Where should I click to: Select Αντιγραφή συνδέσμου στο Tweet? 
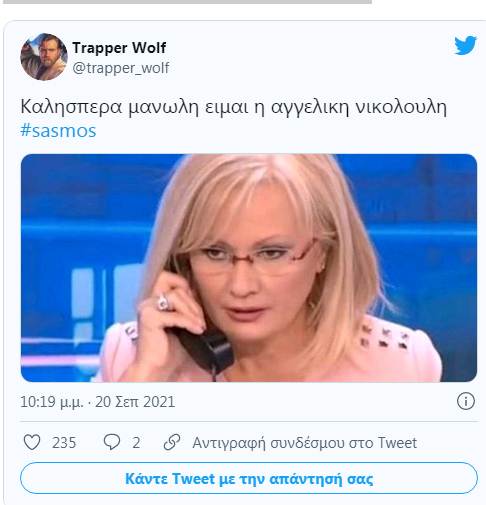point(305,443)
